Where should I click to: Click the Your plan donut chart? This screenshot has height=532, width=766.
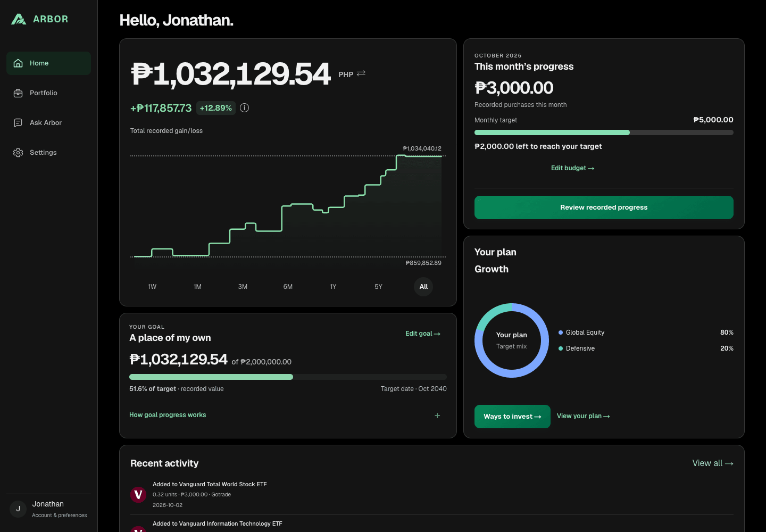coord(512,340)
